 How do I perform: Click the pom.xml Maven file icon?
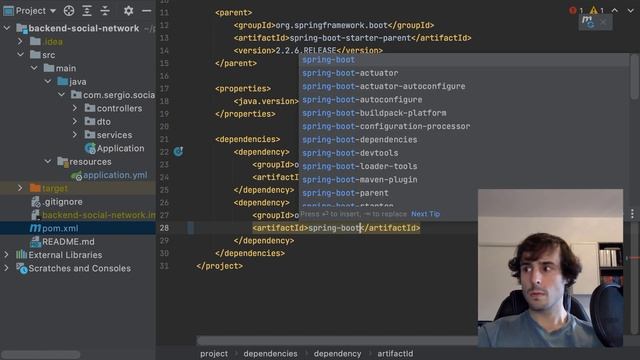pos(35,228)
